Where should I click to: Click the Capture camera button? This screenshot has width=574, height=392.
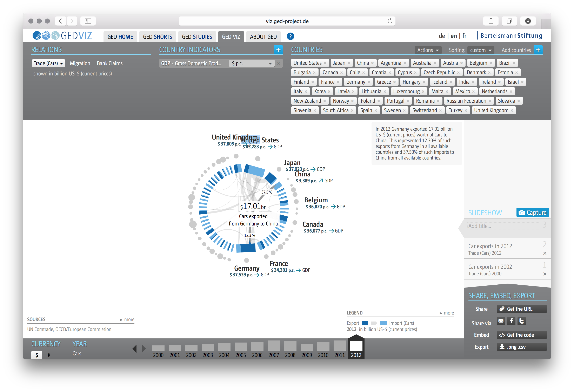pos(532,212)
